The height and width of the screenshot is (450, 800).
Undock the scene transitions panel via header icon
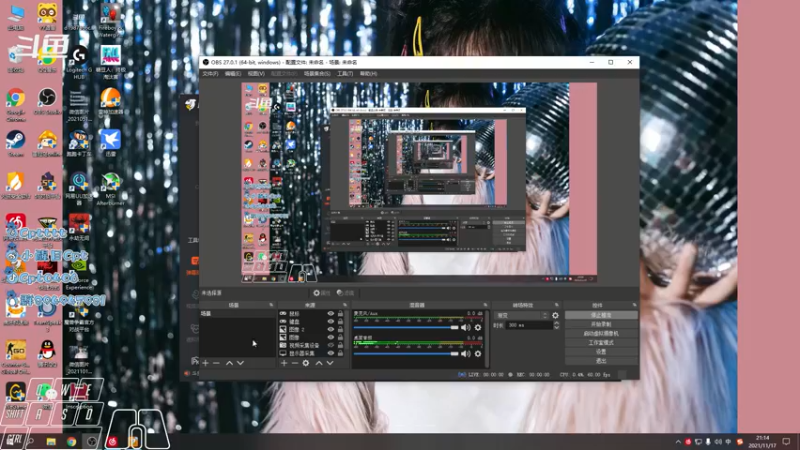pyautogui.click(x=557, y=305)
